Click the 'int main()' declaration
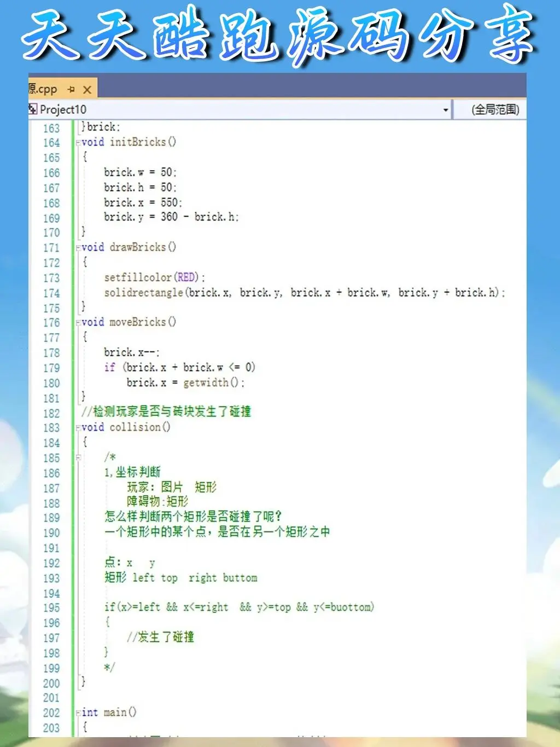The height and width of the screenshot is (747, 560). (109, 713)
